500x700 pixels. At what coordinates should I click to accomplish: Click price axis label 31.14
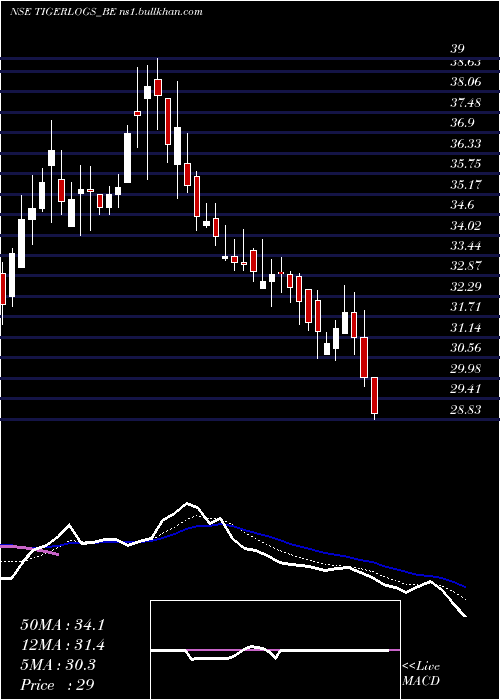tap(465, 328)
